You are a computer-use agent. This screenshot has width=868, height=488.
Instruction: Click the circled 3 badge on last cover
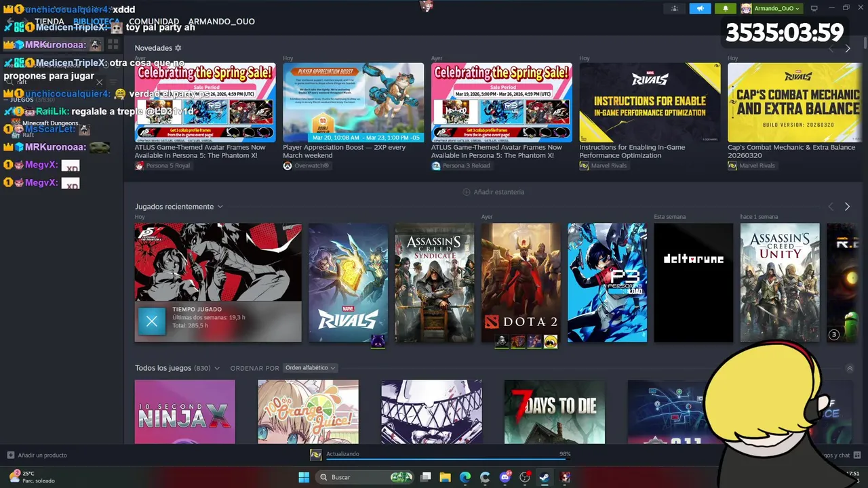click(835, 334)
